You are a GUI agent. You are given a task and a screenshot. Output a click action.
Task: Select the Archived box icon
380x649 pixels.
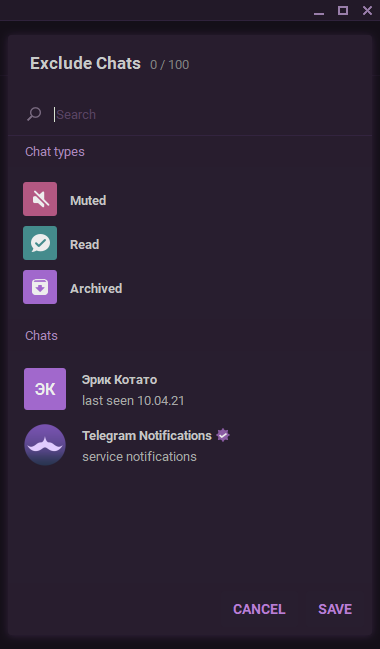click(40, 287)
